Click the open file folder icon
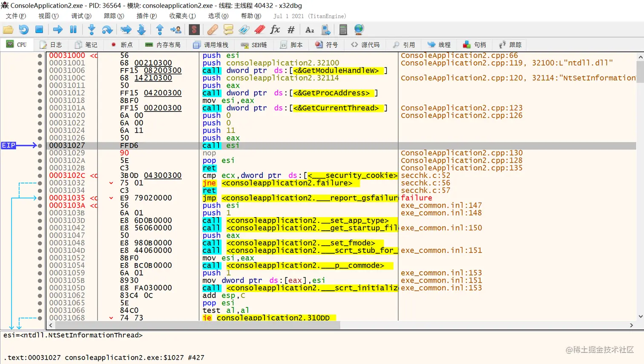 click(8, 30)
